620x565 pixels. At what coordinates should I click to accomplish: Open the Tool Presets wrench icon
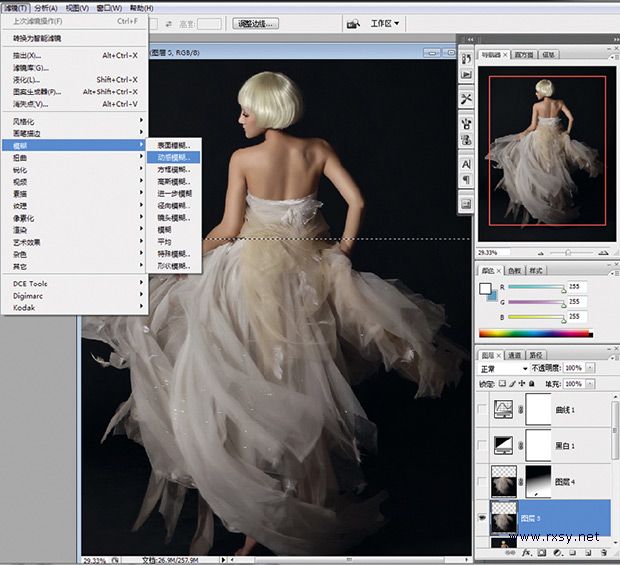(x=466, y=99)
